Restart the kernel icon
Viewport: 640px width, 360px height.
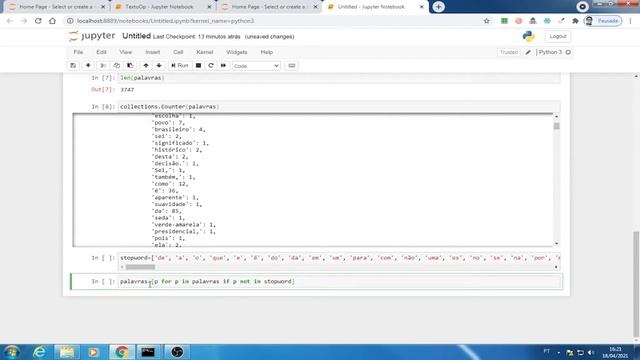pyautogui.click(x=211, y=66)
